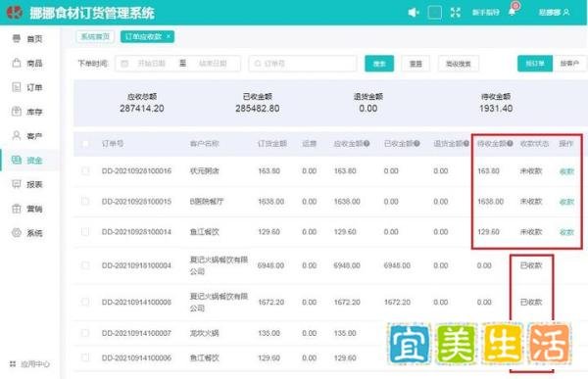588x379 pixels.
Task: Open 营销 via its gift icon
Action: (x=17, y=209)
